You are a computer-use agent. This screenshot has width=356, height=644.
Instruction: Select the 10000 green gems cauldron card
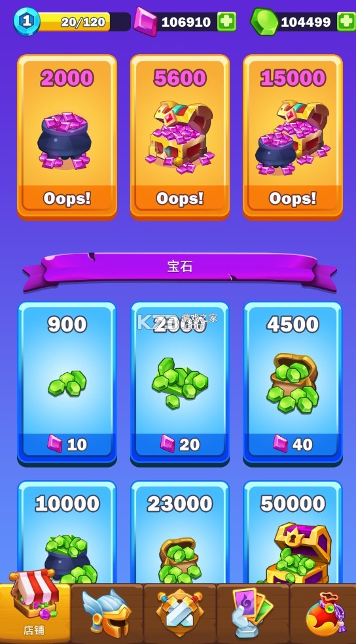(67, 532)
